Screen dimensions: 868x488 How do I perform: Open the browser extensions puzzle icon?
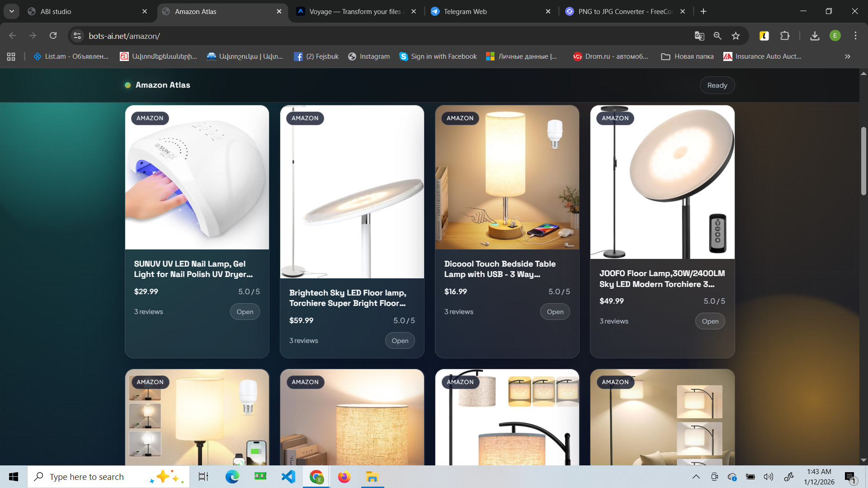(785, 36)
